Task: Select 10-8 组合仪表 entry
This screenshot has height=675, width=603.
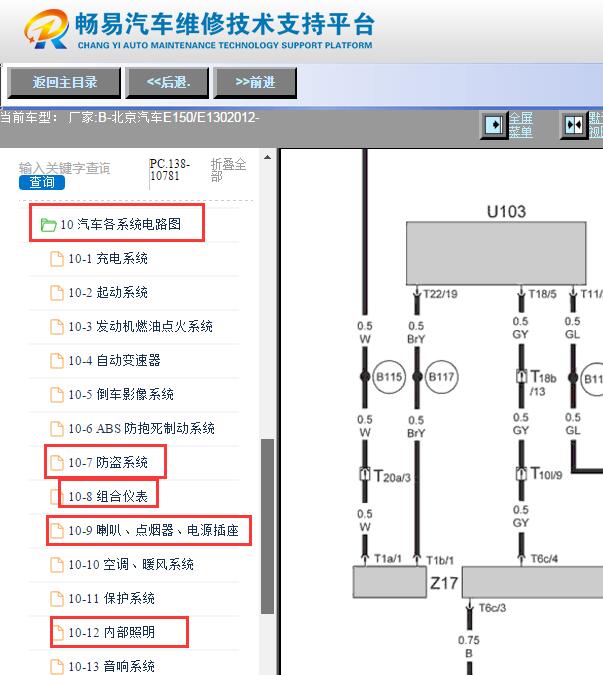Action: pos(108,497)
